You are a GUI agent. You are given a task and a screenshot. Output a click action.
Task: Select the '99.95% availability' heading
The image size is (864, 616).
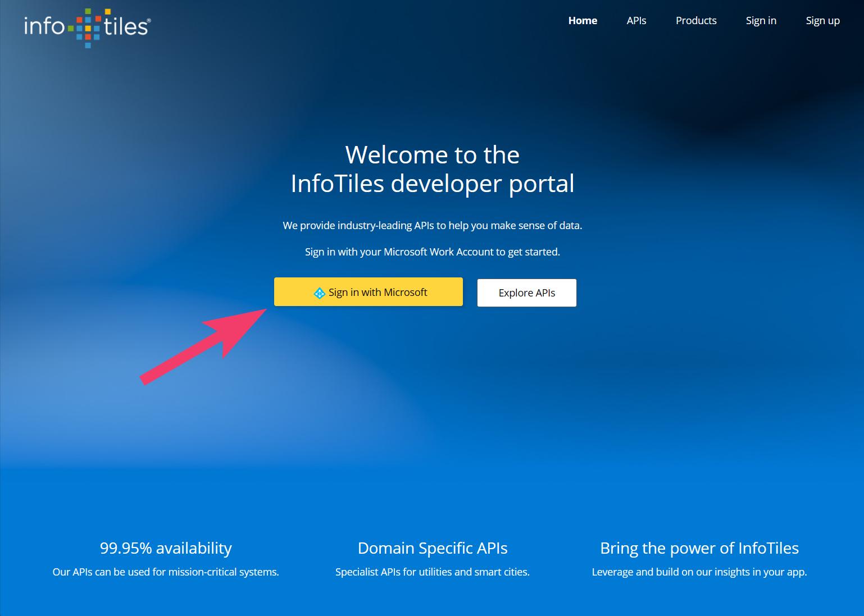[x=166, y=548]
